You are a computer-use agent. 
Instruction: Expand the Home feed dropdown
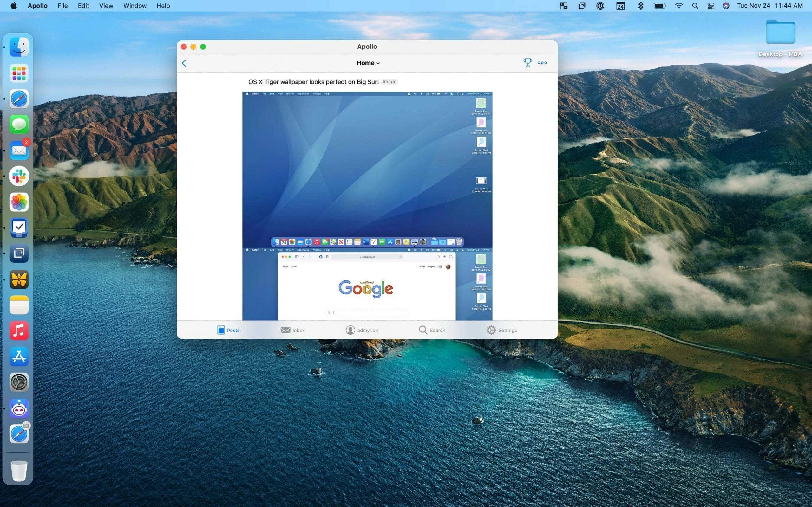tap(368, 63)
